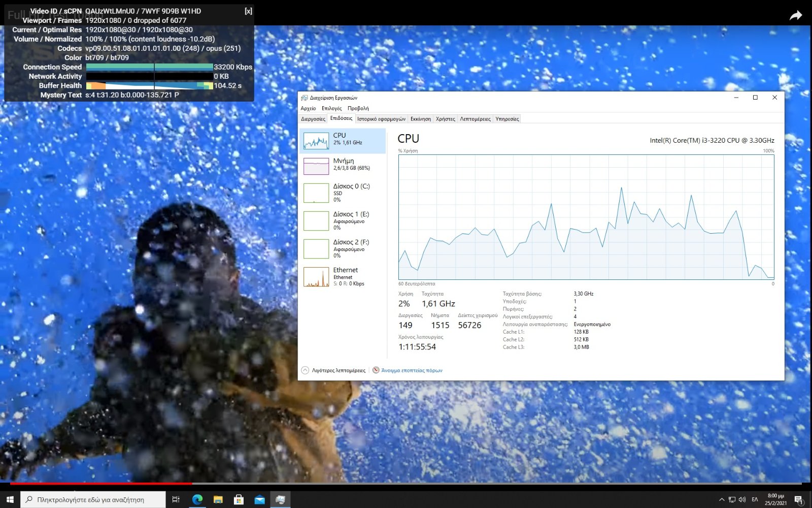
Task: Open Mail app from taskbar
Action: (259, 499)
